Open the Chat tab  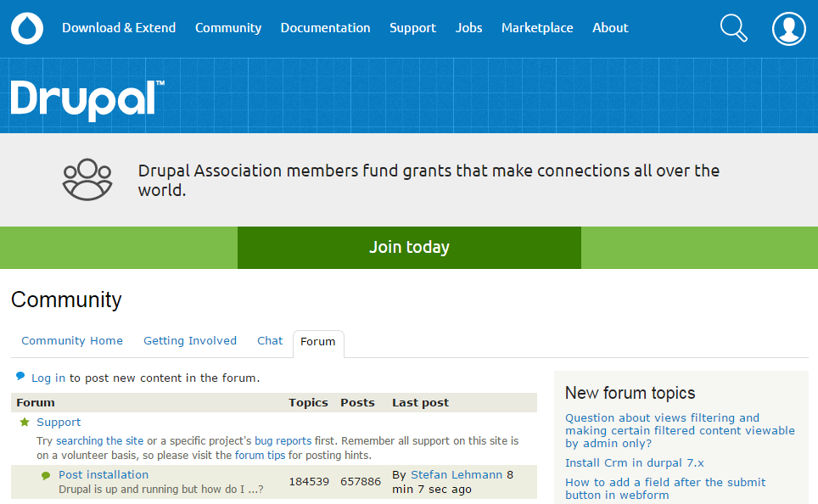click(270, 341)
